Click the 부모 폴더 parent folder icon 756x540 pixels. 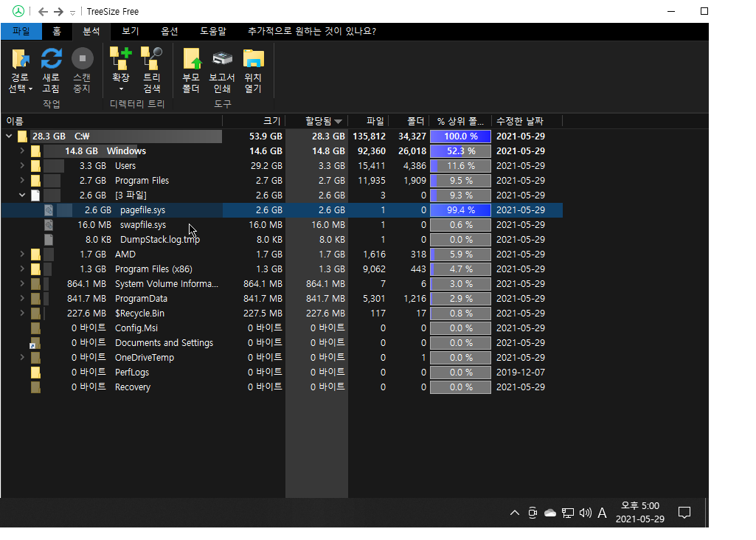[x=192, y=59]
